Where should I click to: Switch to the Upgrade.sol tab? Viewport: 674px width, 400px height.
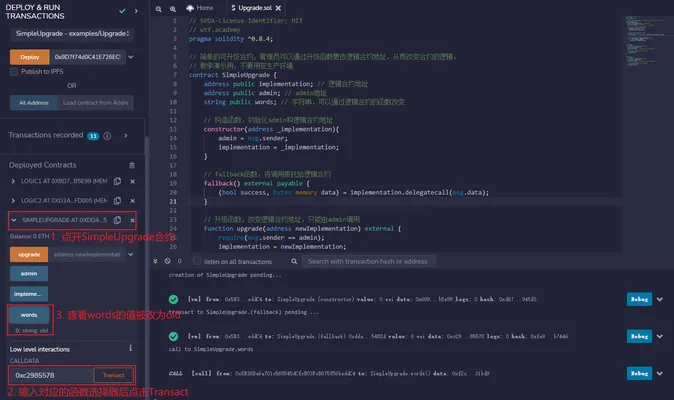click(251, 8)
